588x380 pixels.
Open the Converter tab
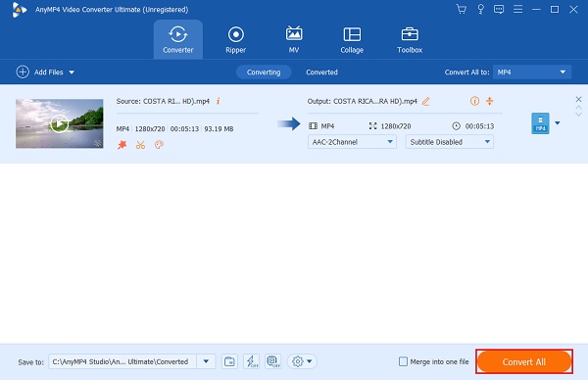click(178, 39)
